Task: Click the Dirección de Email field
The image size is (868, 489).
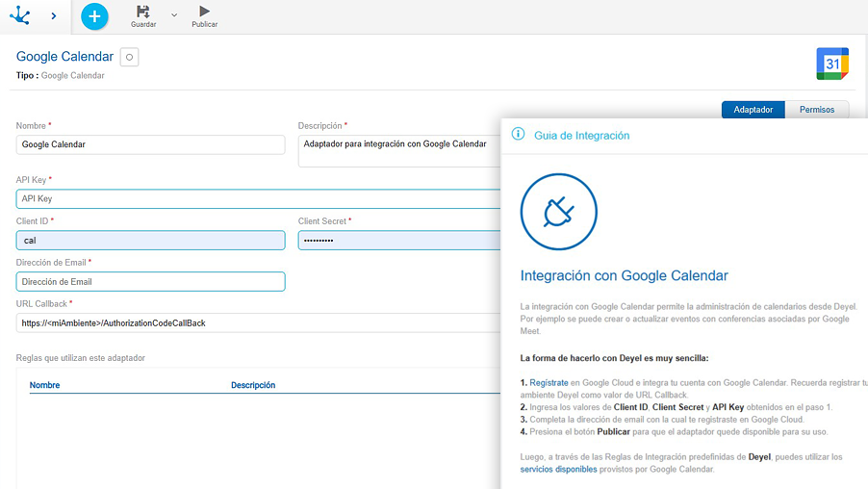Action: (x=150, y=281)
